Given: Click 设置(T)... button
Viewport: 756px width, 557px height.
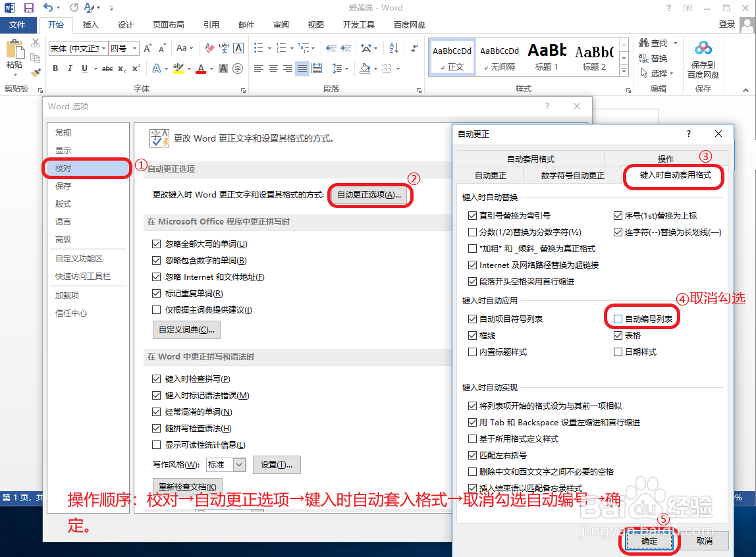Looking at the screenshot, I should click(277, 464).
